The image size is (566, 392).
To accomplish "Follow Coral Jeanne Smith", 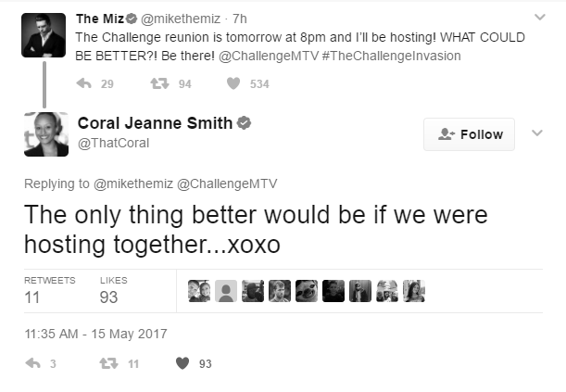I will (x=469, y=134).
